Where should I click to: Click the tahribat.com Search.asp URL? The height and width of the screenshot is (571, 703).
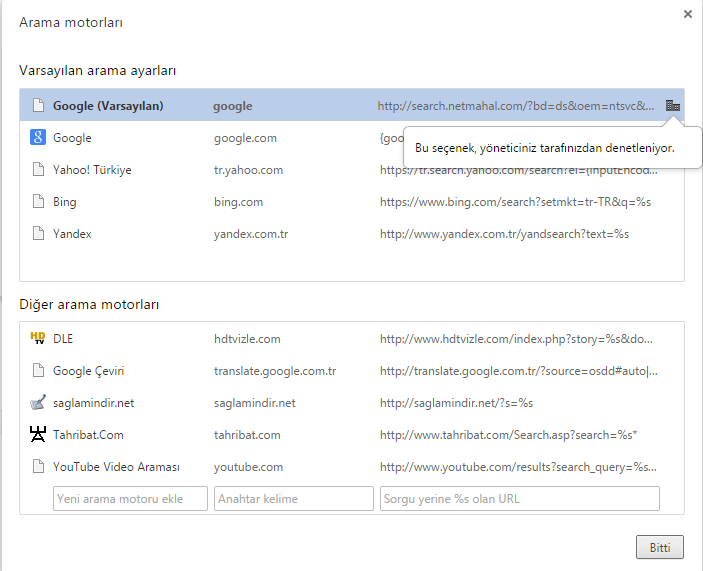coord(508,434)
